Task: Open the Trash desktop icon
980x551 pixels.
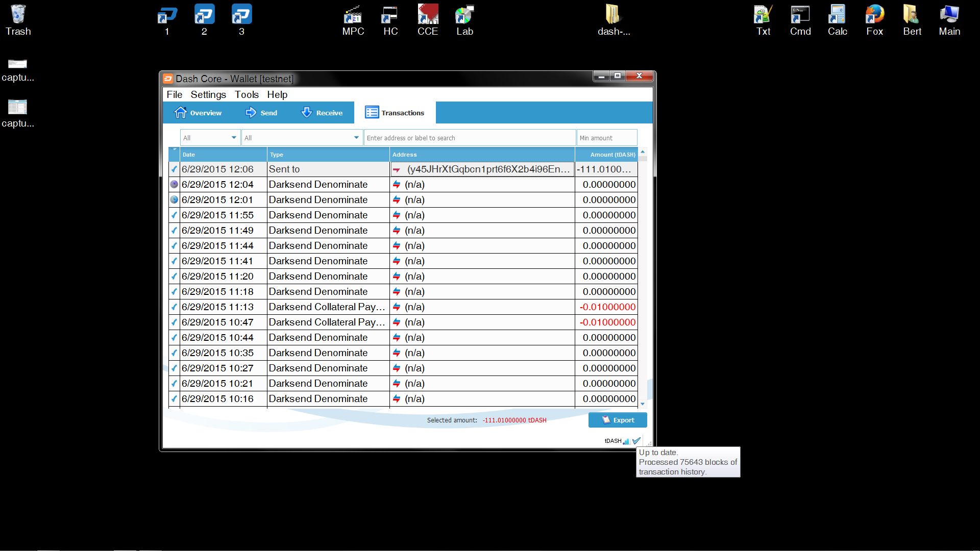Action: click(x=18, y=20)
